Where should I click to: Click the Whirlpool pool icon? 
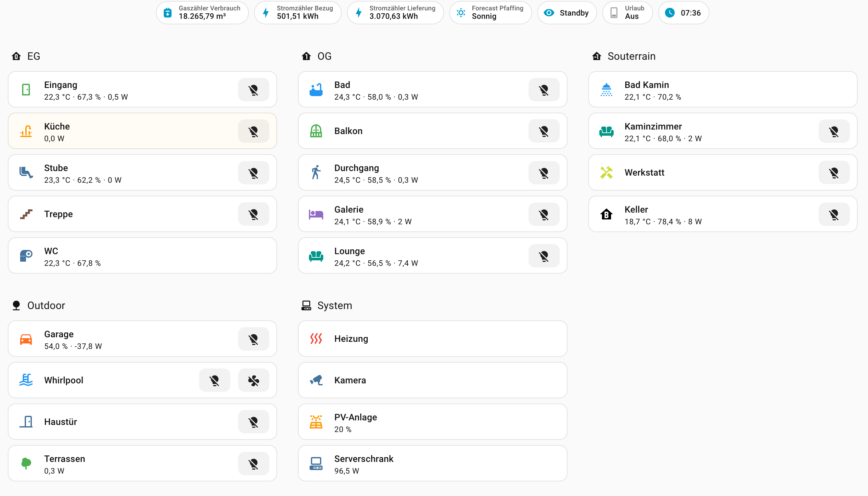[26, 380]
